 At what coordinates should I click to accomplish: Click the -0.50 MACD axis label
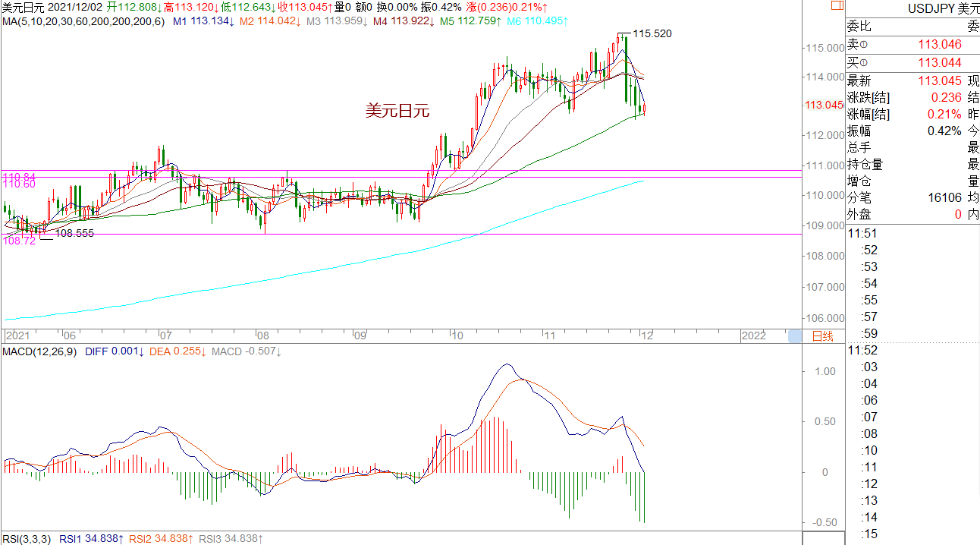pyautogui.click(x=823, y=522)
